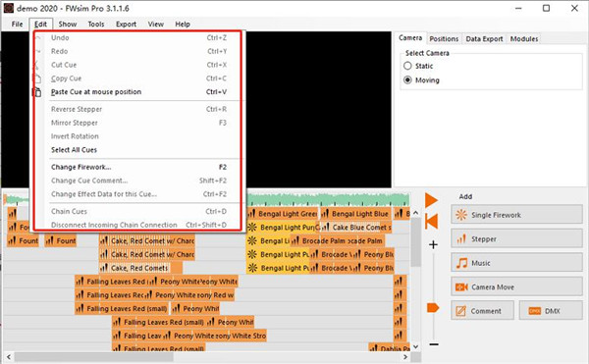Image resolution: width=589 pixels, height=364 pixels.
Task: Click the paste clipboard icon in Edit menu
Action: (37, 92)
